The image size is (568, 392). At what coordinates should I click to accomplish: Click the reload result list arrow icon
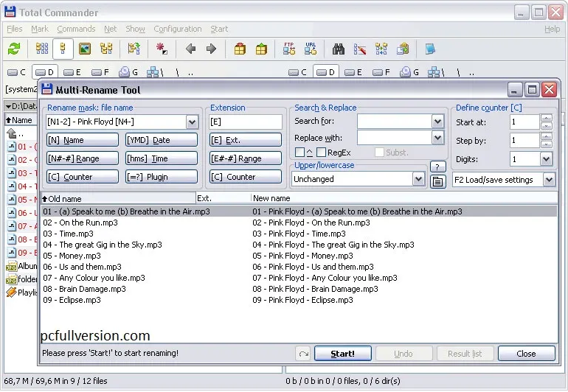point(304,354)
